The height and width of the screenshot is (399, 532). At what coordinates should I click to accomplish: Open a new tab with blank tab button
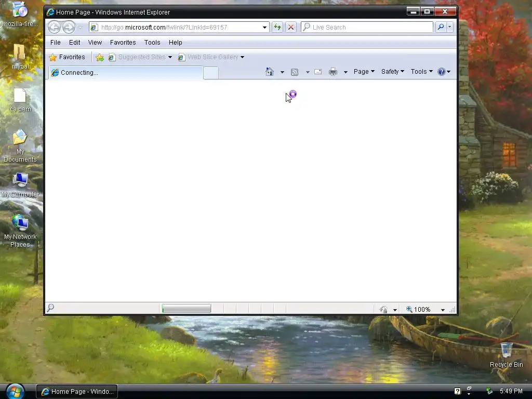click(x=211, y=73)
